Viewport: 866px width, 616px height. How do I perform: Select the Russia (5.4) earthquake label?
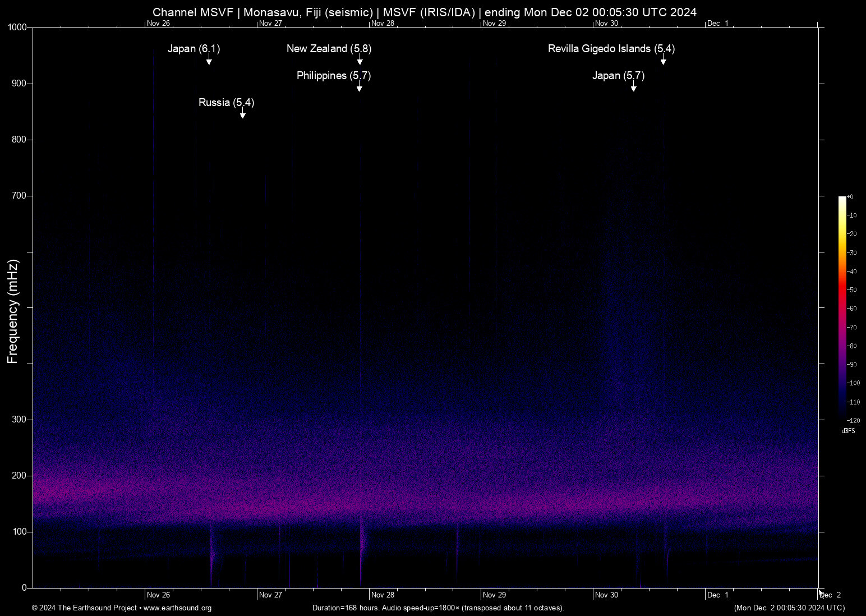tap(227, 103)
